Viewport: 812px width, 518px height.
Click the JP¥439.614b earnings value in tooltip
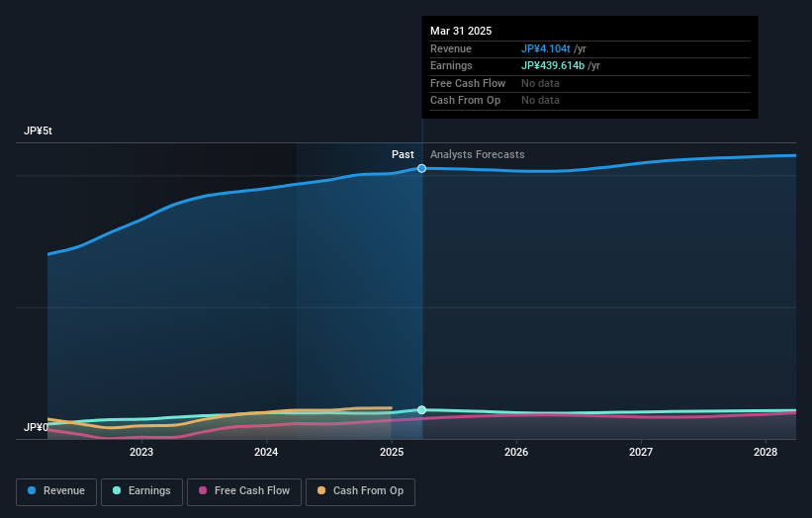click(x=553, y=65)
